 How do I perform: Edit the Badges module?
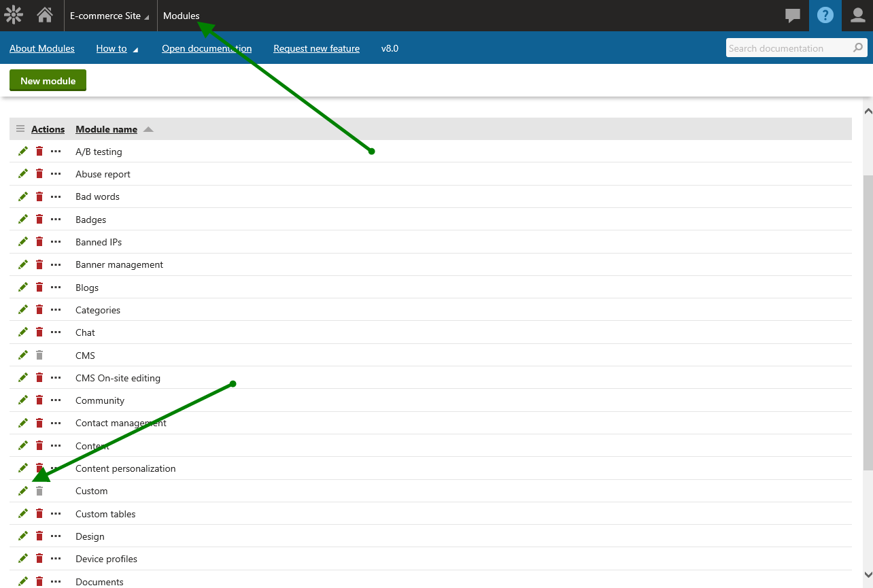(x=23, y=219)
